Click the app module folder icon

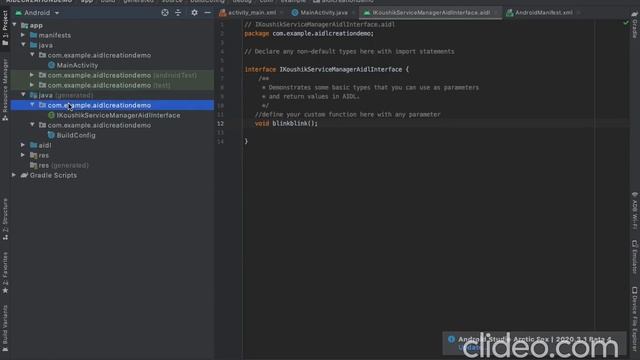24,25
